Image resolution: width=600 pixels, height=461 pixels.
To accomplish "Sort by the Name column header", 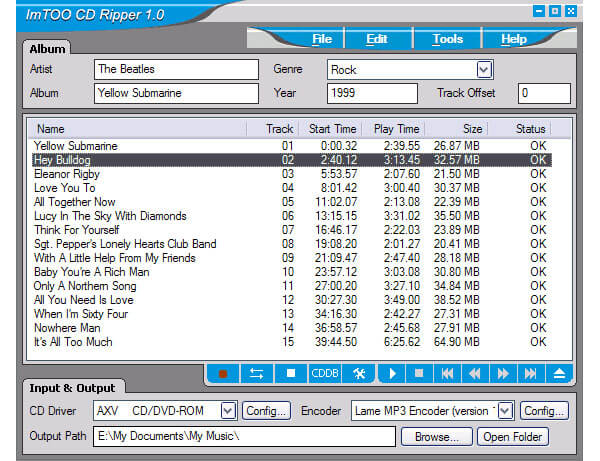I will [x=138, y=129].
